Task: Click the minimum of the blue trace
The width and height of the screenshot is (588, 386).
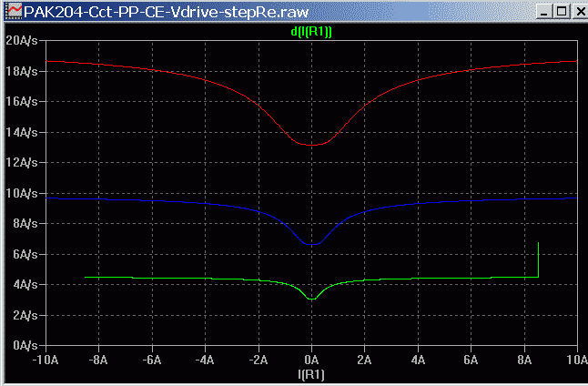Action: (311, 244)
